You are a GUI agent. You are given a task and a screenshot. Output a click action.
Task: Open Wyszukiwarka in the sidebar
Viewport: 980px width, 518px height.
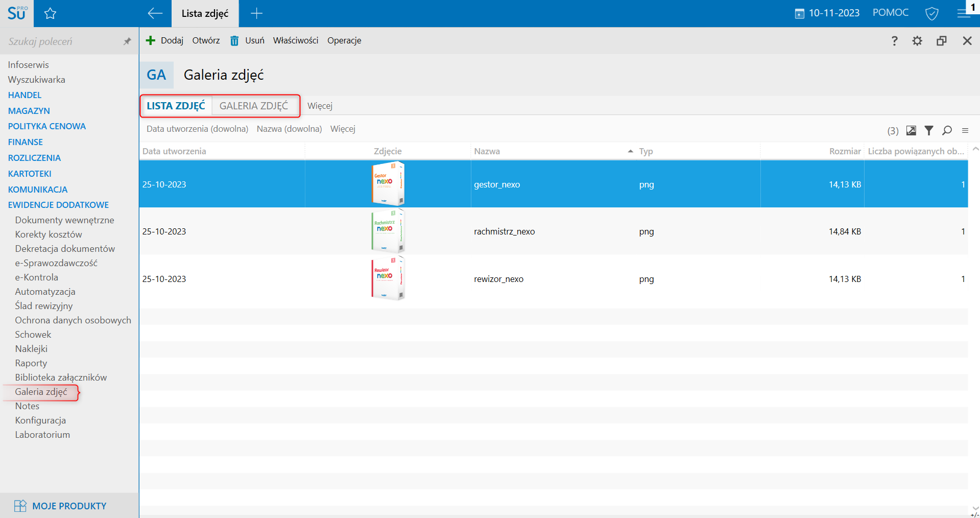tap(36, 80)
